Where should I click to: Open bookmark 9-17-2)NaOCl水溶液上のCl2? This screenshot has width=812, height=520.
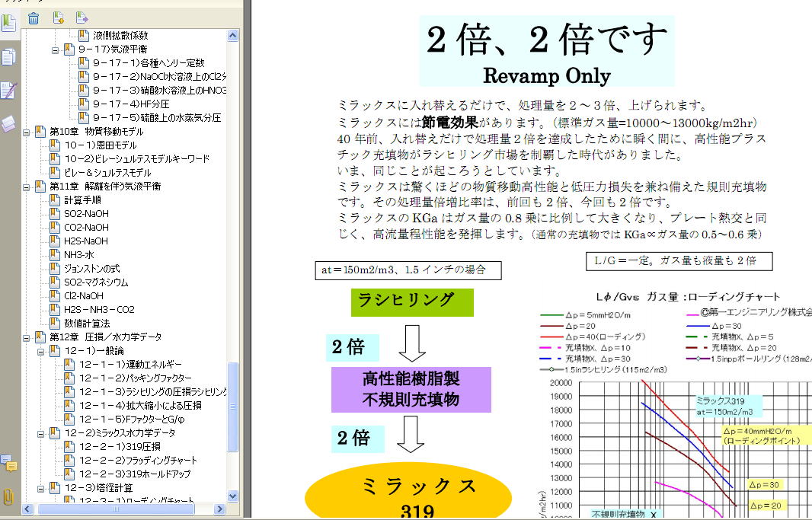pyautogui.click(x=159, y=77)
